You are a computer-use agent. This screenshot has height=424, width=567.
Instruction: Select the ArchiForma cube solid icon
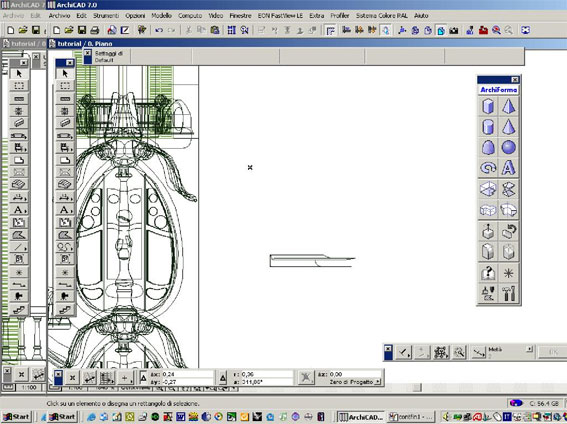(488, 106)
